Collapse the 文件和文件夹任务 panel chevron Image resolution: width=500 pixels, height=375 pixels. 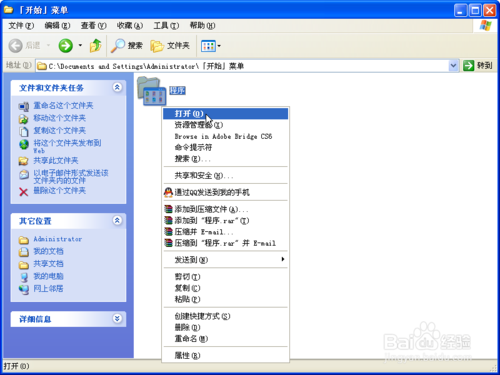coord(117,87)
